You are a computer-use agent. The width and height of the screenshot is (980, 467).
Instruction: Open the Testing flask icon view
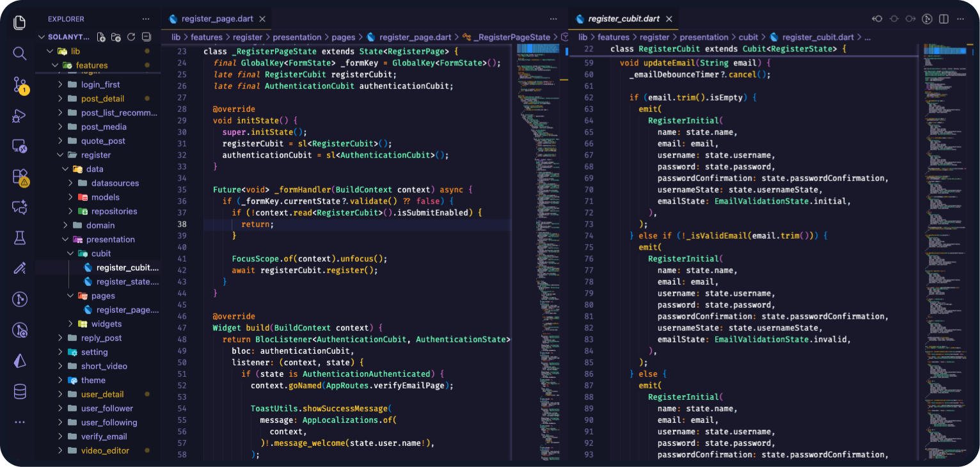[19, 238]
